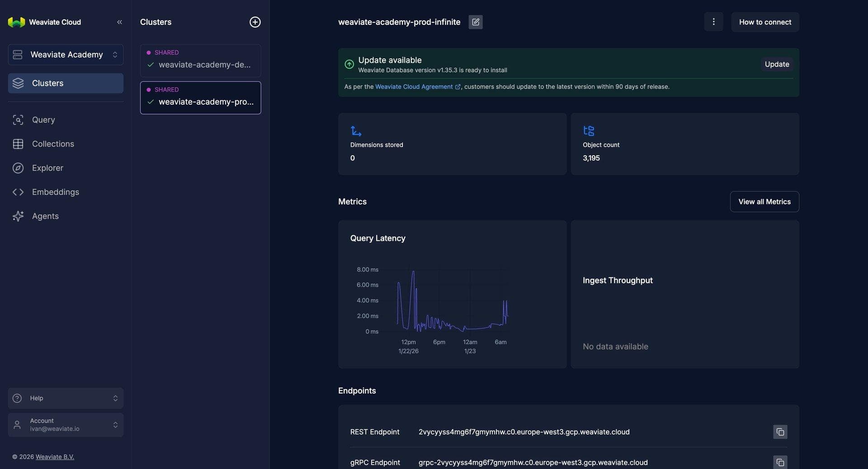Expand the Account menu
The width and height of the screenshot is (868, 469).
click(66, 425)
